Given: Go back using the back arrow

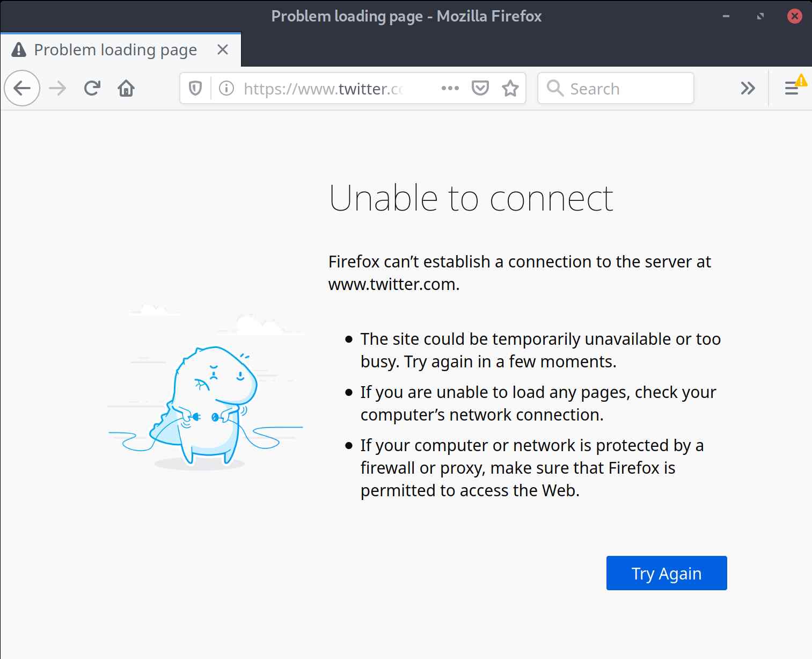Looking at the screenshot, I should [x=22, y=88].
